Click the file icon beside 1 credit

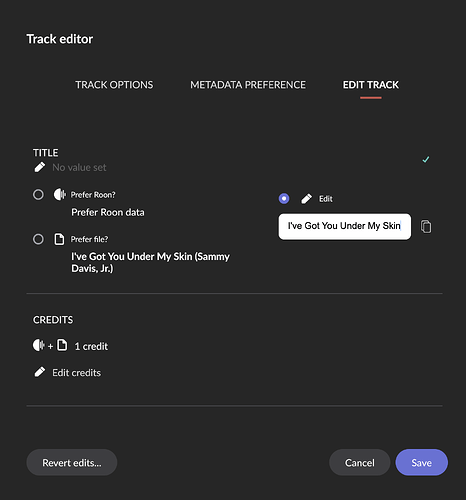pos(62,345)
